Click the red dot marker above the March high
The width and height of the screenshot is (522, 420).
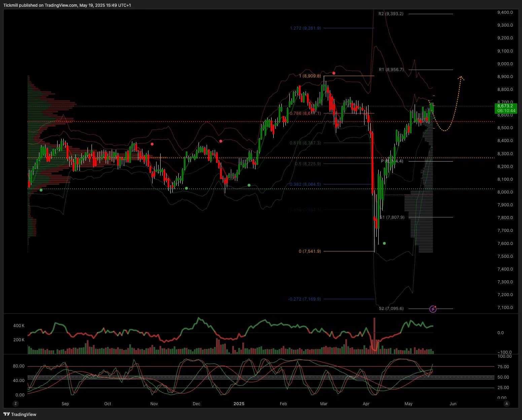pos(334,73)
